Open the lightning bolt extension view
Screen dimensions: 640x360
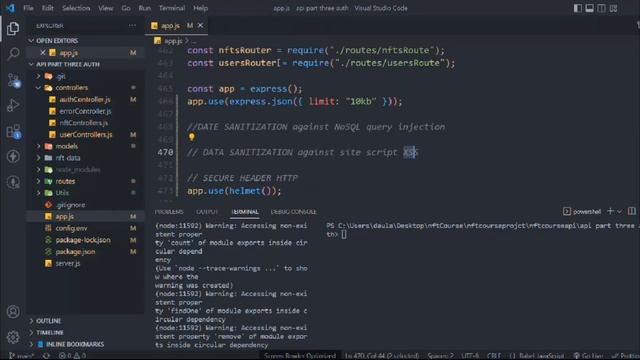[13, 157]
